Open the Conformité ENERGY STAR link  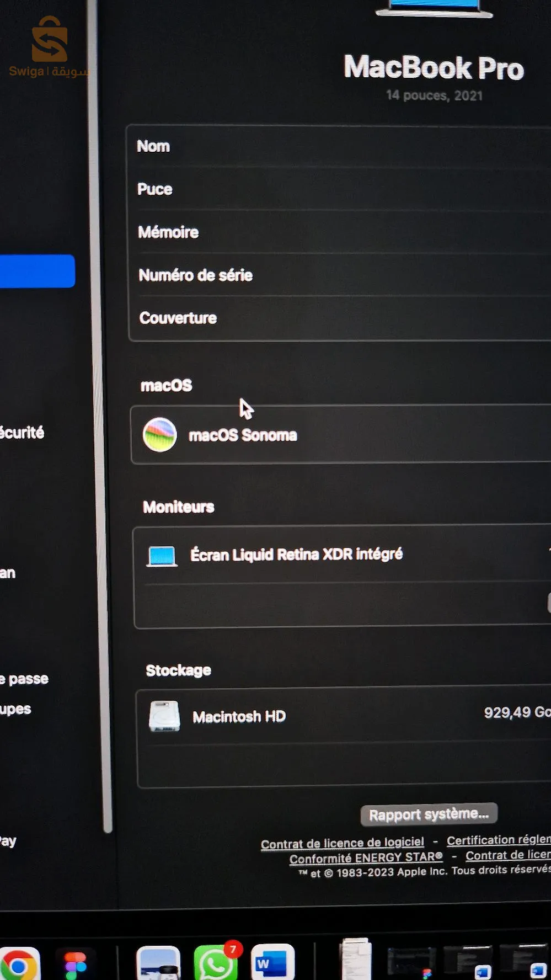coord(366,858)
